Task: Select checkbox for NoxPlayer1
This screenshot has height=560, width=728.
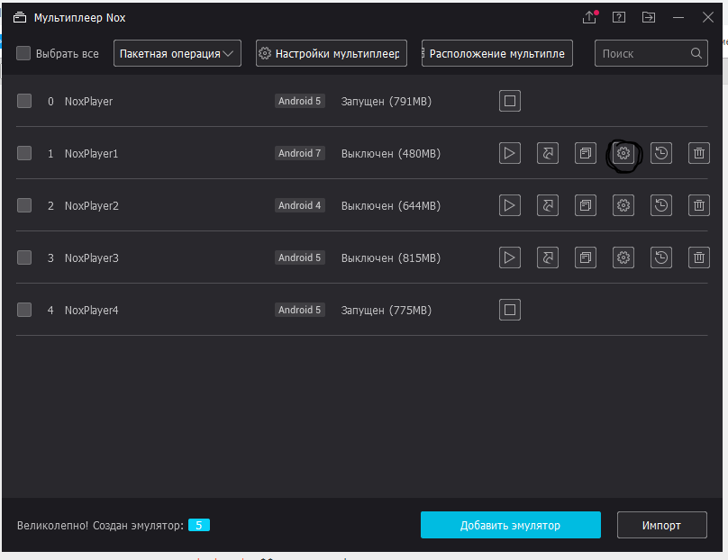Action: (x=24, y=153)
